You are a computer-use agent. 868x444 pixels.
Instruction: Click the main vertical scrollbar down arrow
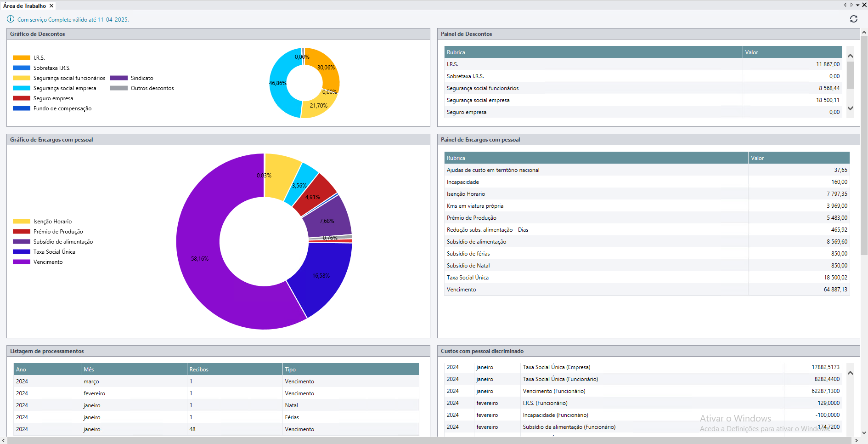(864, 433)
